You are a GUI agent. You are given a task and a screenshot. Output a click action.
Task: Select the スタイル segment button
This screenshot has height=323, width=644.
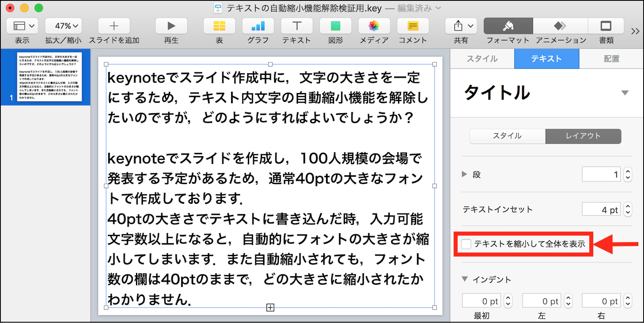pos(507,136)
